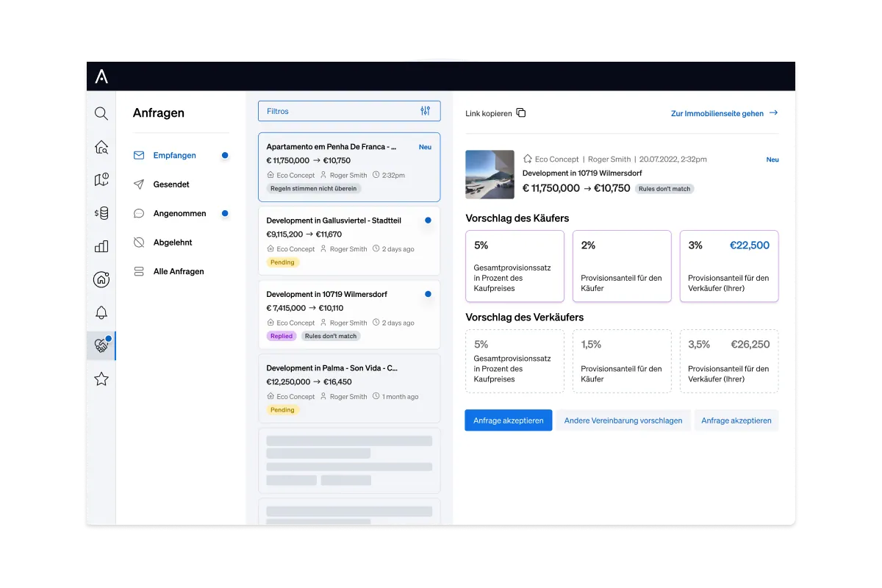Switch to the Angenommen tab
Viewport: 882px width, 588px height.
tap(181, 213)
